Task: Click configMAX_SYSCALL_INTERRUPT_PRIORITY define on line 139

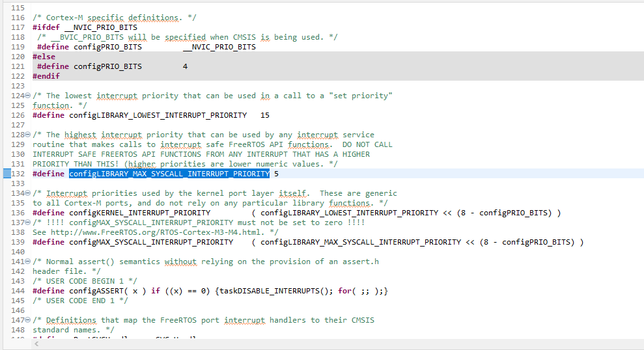Action: tap(151, 242)
